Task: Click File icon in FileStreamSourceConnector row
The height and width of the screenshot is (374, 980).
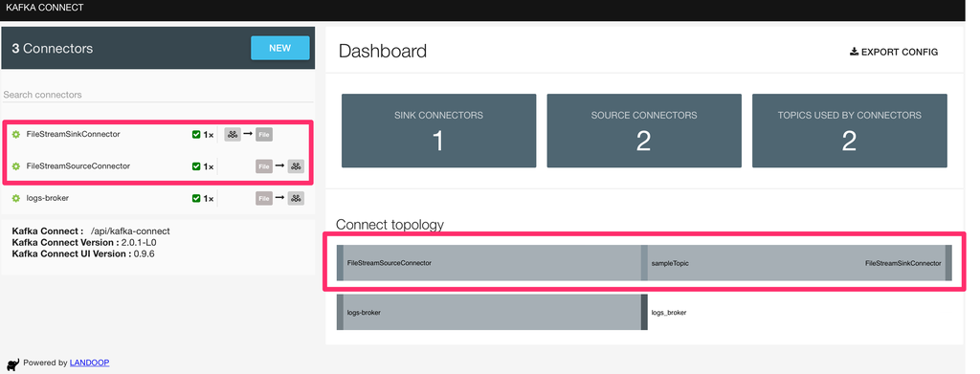Action: click(x=264, y=166)
